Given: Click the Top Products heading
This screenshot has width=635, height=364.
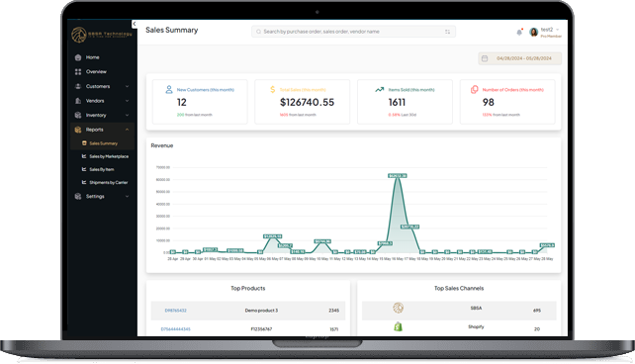Looking at the screenshot, I should tap(248, 288).
